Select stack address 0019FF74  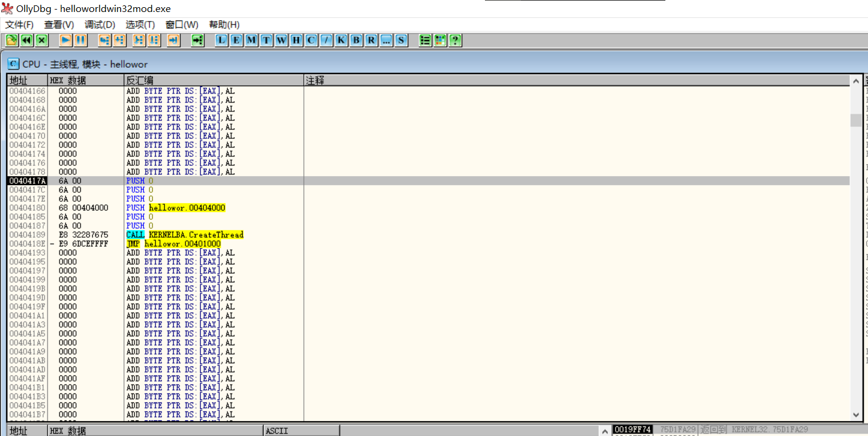[632, 429]
